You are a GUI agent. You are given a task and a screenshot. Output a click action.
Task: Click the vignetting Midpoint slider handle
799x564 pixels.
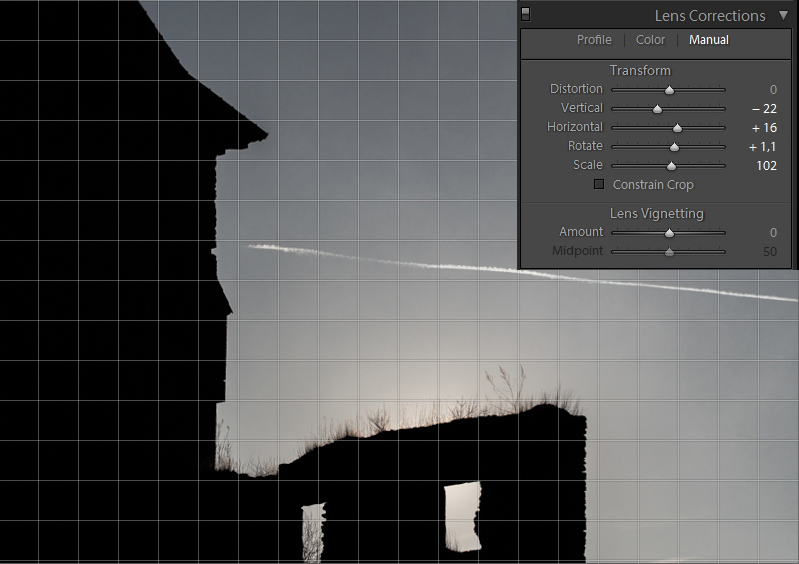click(669, 252)
